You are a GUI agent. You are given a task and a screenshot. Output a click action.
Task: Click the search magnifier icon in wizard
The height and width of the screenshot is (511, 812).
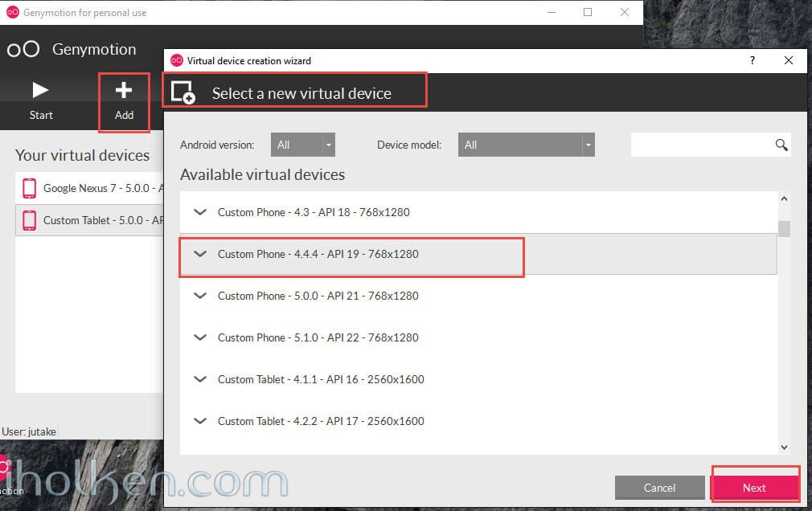point(781,145)
